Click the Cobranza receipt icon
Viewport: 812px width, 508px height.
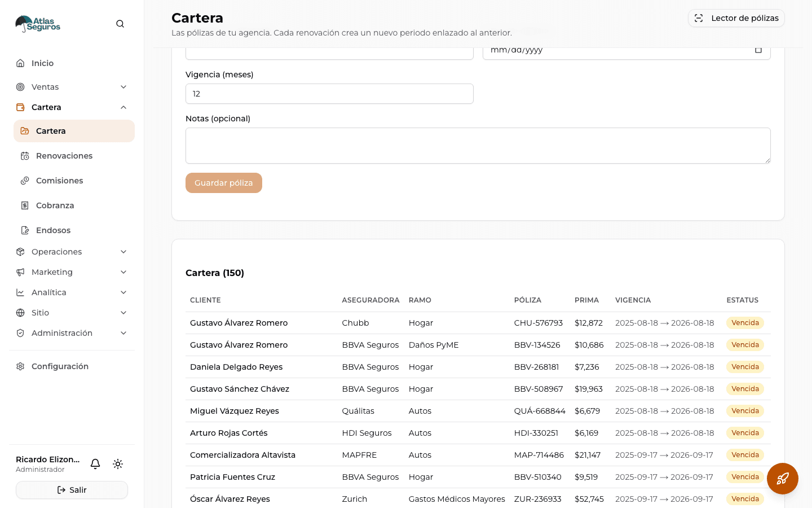click(25, 205)
